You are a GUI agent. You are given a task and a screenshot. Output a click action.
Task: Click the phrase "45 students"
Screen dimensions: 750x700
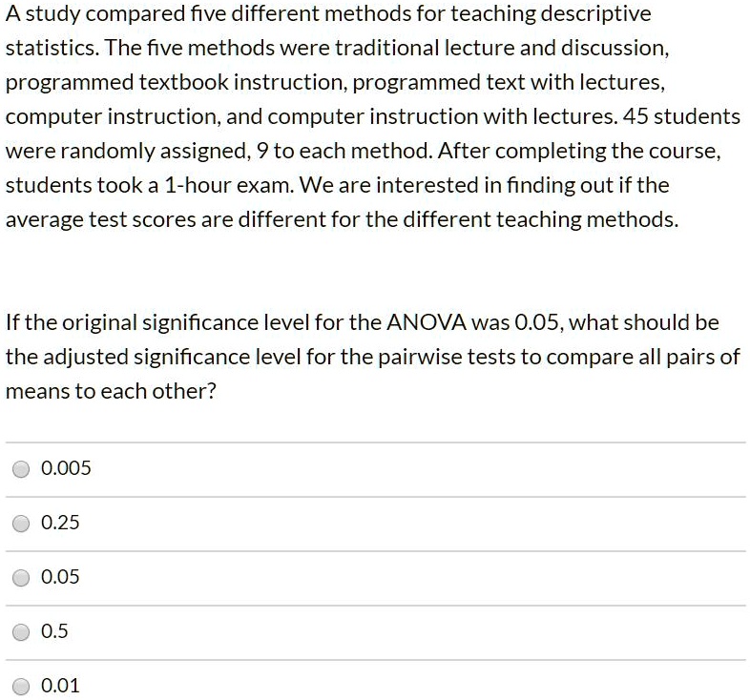point(681,116)
